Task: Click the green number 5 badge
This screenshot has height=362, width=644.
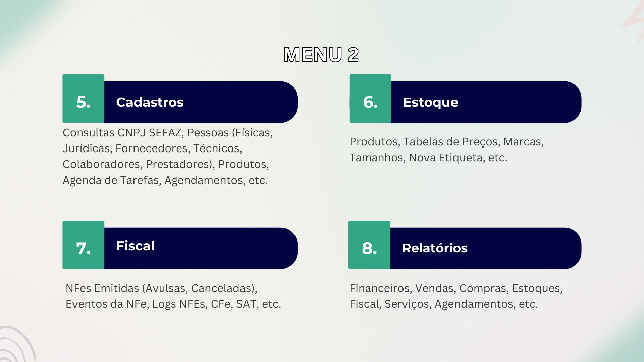Action: 83,99
